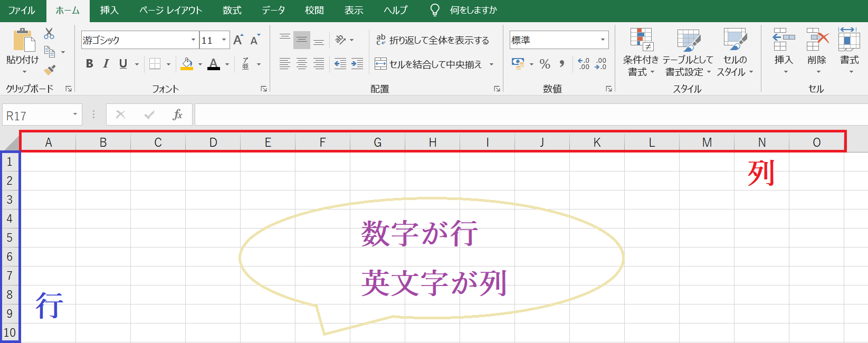Image resolution: width=868 pixels, height=343 pixels.
Task: Apply the cell borders icon
Action: click(155, 64)
